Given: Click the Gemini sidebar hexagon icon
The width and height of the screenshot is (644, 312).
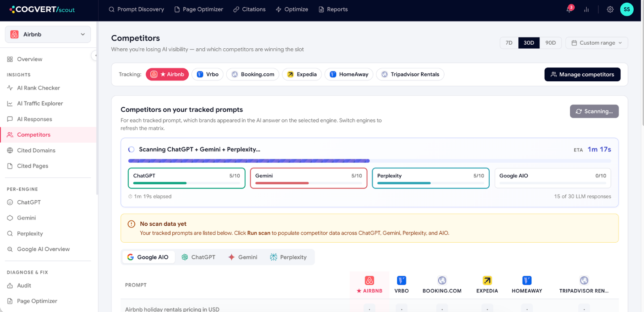Looking at the screenshot, I should (10, 218).
